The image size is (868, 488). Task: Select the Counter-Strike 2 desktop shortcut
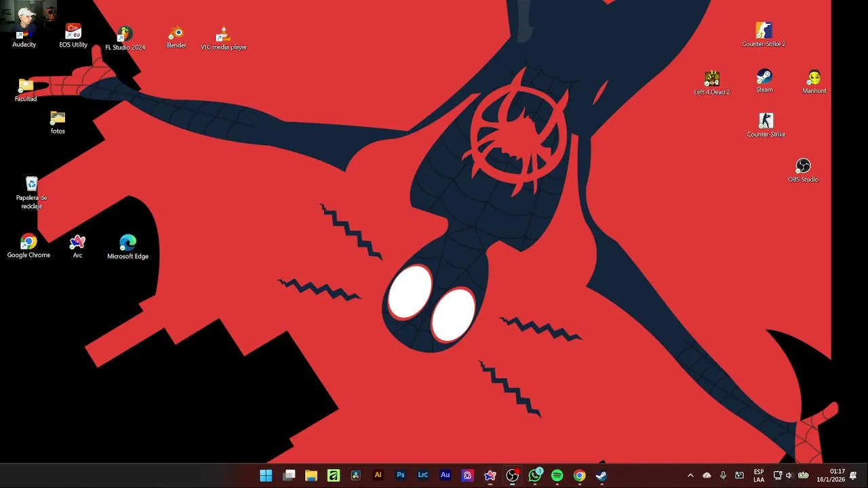[764, 35]
